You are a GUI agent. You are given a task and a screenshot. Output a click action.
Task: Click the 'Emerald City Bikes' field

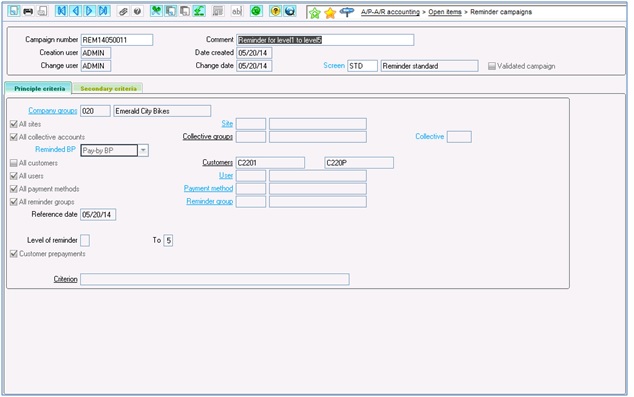tap(162, 111)
